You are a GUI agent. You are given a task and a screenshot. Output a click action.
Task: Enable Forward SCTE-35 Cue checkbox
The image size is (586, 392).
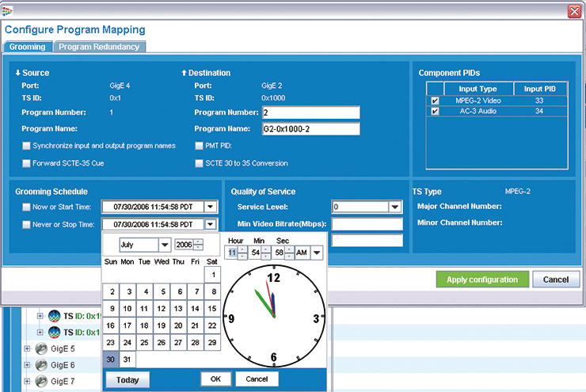click(26, 163)
